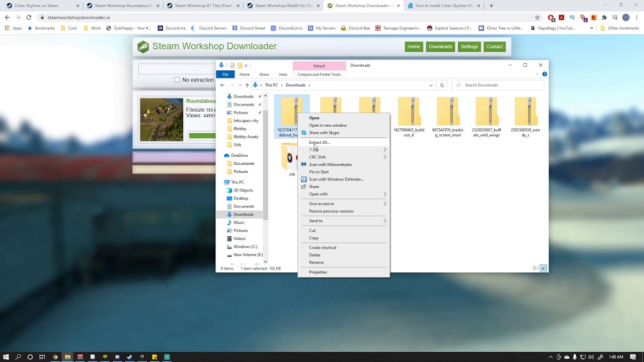Select 2320020887_buffalo_wild_wings zip file
This screenshot has width=644, height=362.
click(x=486, y=117)
